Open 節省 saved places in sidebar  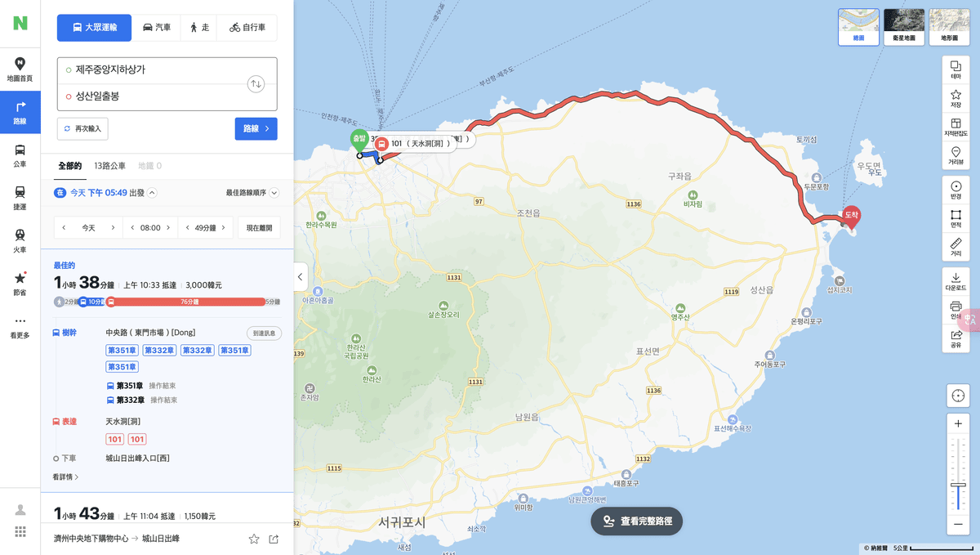[20, 284]
